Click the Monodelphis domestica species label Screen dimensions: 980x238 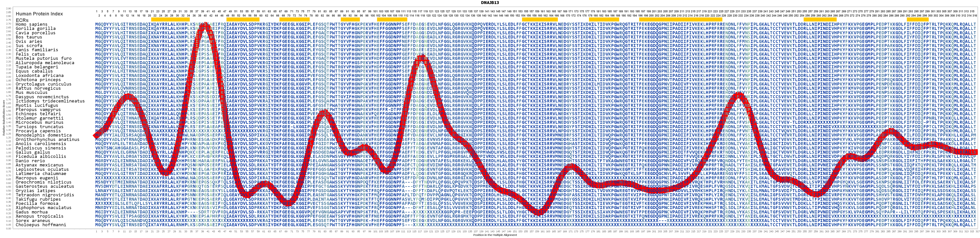pyautogui.click(x=43, y=135)
